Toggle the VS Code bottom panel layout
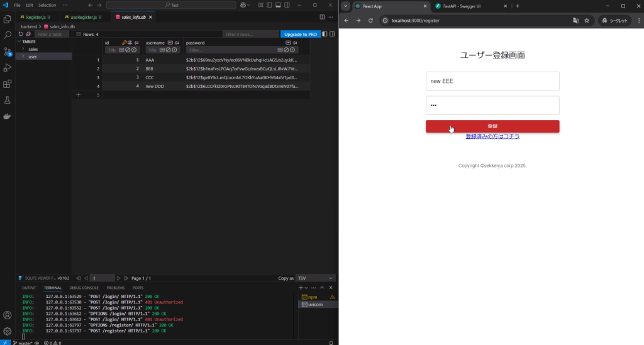This screenshot has width=644, height=345. coord(279,5)
